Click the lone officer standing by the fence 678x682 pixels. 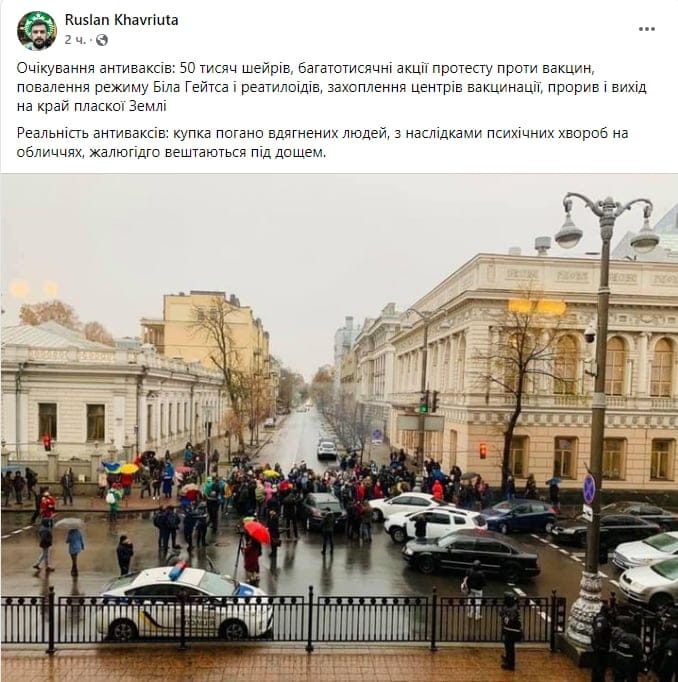(x=510, y=630)
